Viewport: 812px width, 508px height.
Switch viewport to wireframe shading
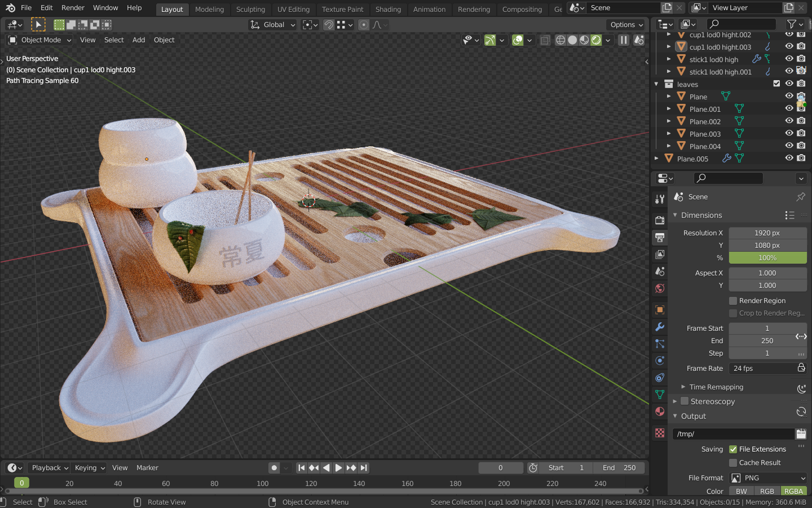pyautogui.click(x=561, y=40)
